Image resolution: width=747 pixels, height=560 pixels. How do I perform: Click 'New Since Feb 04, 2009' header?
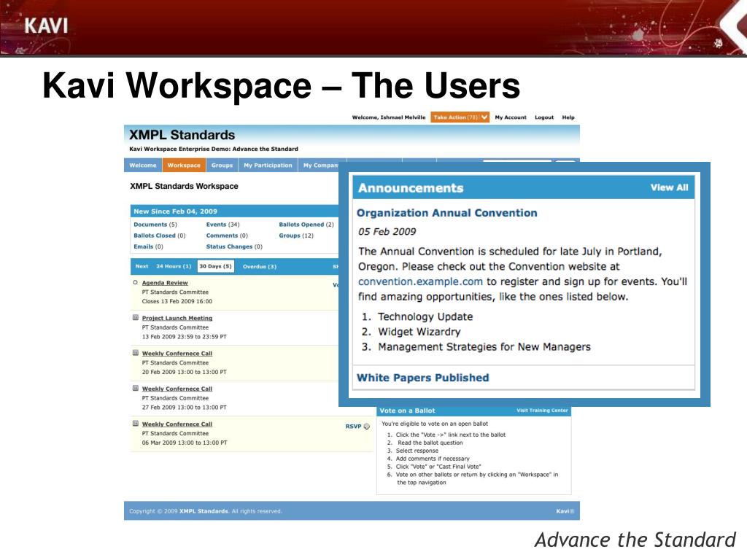(x=175, y=211)
